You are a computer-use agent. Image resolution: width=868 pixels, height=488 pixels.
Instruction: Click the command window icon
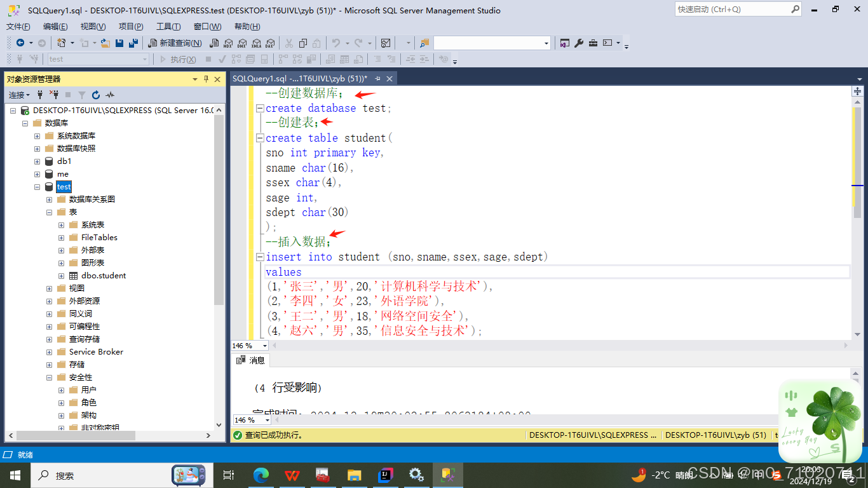pyautogui.click(x=607, y=43)
